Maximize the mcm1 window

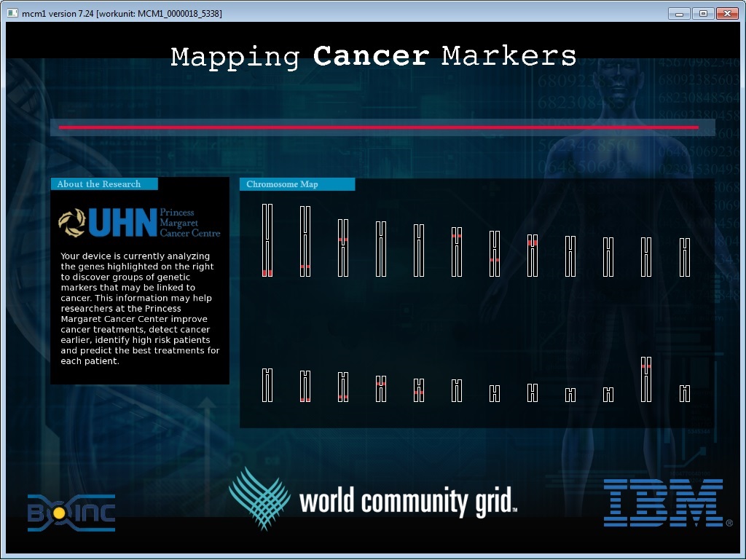click(703, 14)
